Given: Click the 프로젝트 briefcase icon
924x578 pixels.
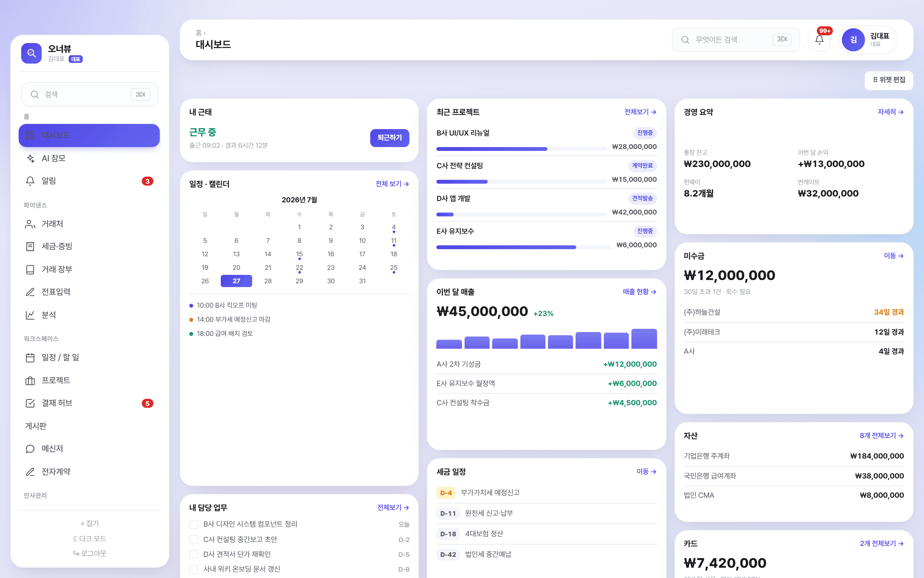Looking at the screenshot, I should coord(30,381).
